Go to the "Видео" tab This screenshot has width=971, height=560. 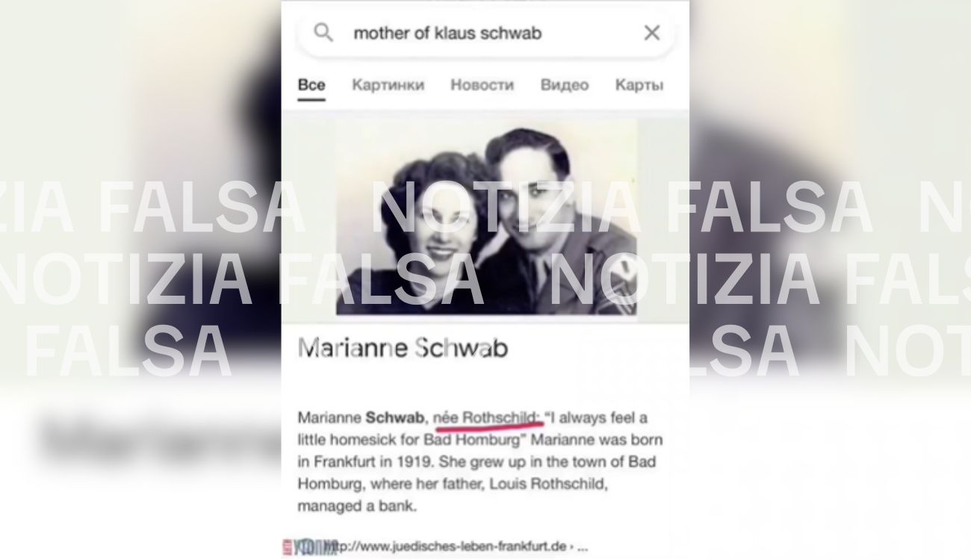(x=565, y=85)
